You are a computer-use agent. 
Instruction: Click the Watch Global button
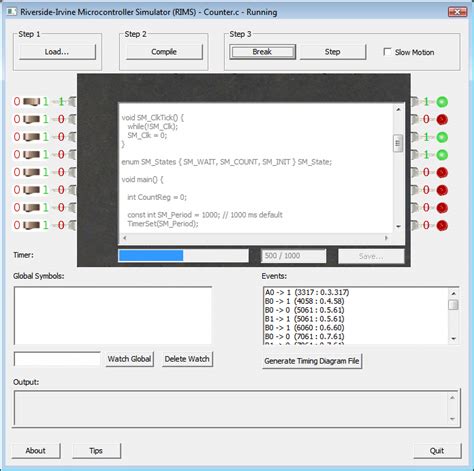[x=129, y=359]
